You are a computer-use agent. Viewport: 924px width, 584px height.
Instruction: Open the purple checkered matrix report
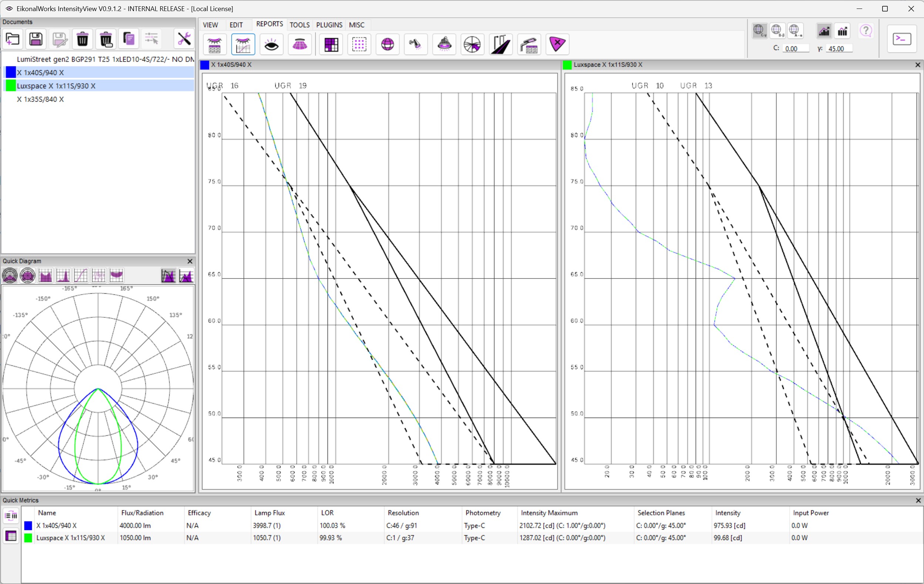point(331,44)
